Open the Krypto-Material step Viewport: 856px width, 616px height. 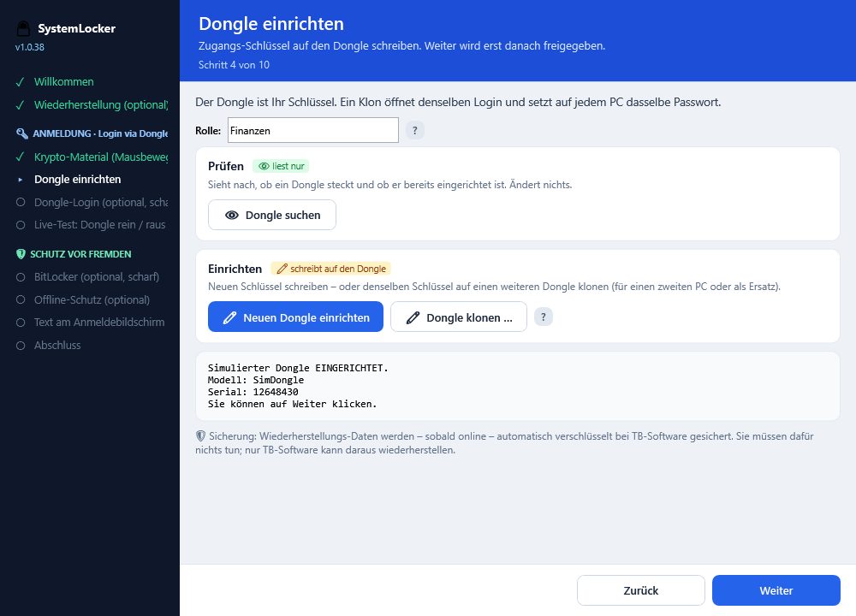click(x=101, y=157)
